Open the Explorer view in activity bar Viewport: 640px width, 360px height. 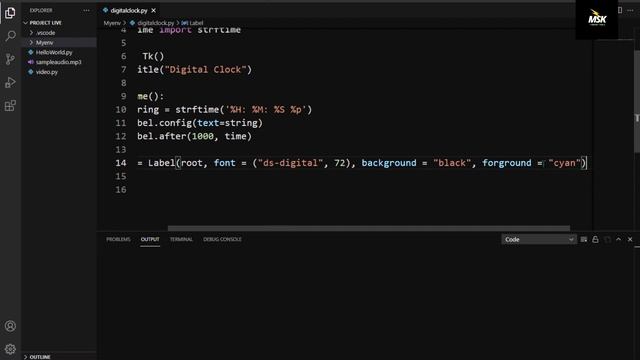(x=10, y=13)
